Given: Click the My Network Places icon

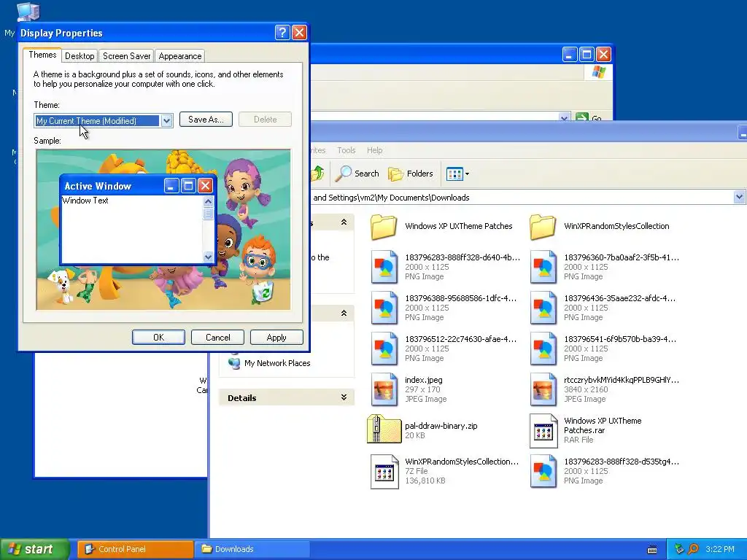Looking at the screenshot, I should [x=234, y=363].
